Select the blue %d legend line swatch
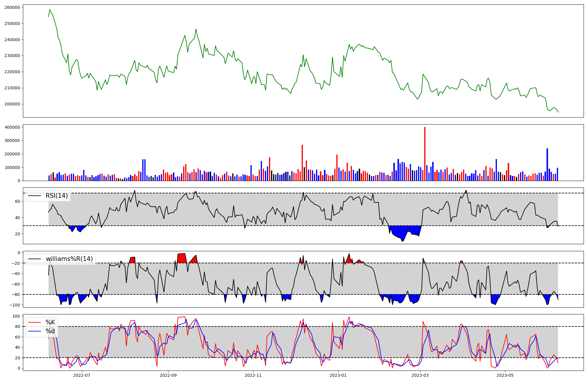 click(x=34, y=331)
